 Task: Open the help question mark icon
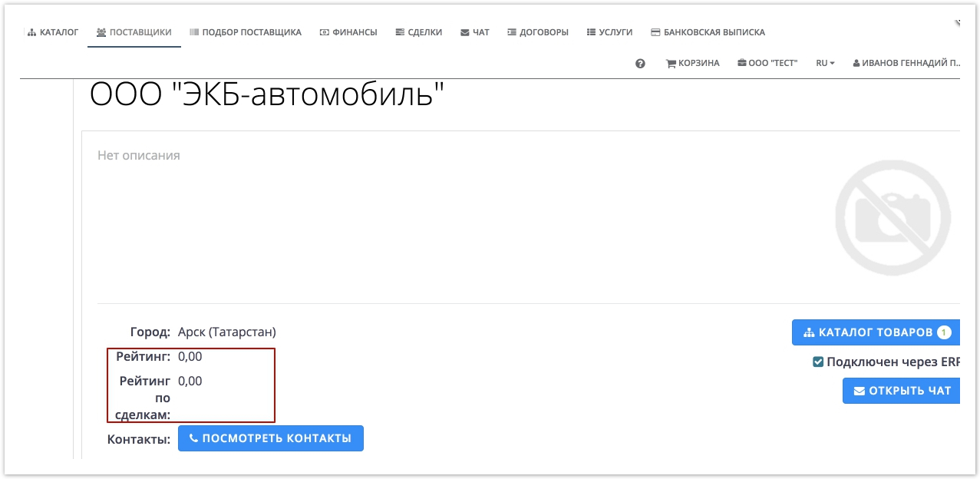tap(640, 64)
